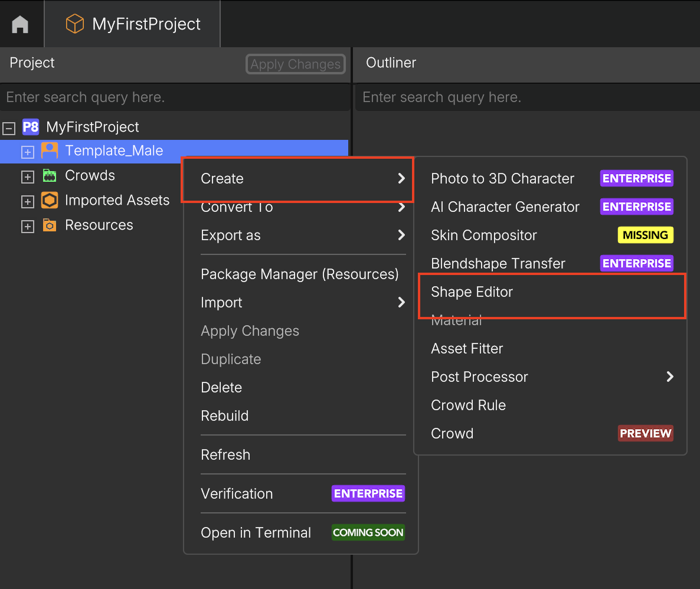Click the MISSING badge beside Skin Compositor

pos(646,235)
